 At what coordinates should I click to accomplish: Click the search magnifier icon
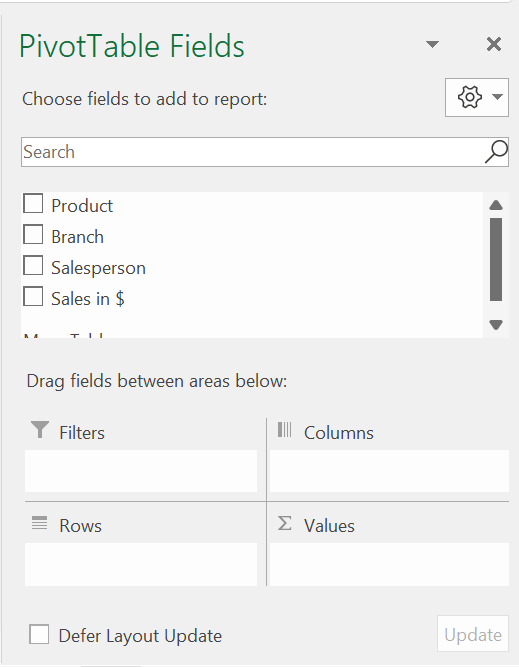[x=496, y=152]
